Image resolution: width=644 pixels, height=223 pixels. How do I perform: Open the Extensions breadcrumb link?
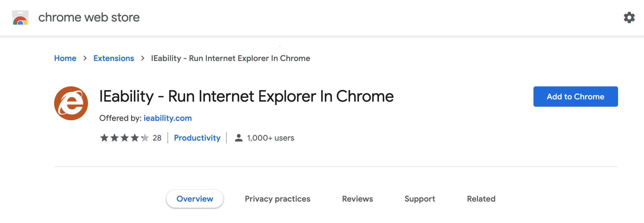(x=114, y=58)
